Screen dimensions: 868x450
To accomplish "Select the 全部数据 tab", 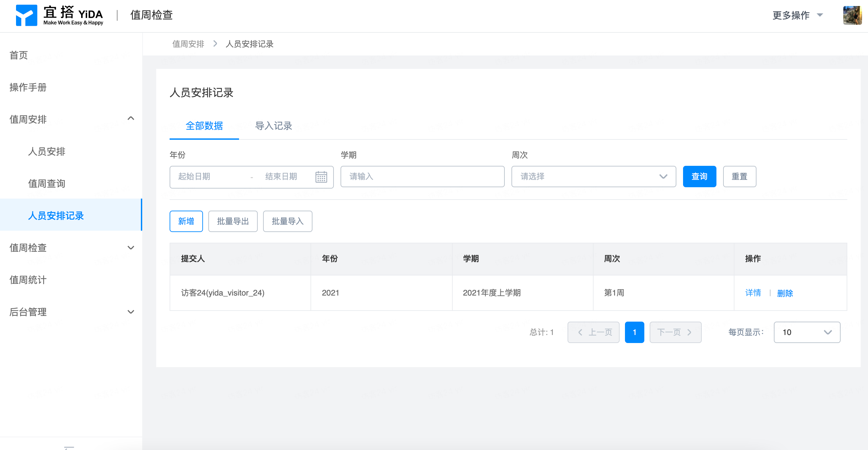I will (204, 126).
